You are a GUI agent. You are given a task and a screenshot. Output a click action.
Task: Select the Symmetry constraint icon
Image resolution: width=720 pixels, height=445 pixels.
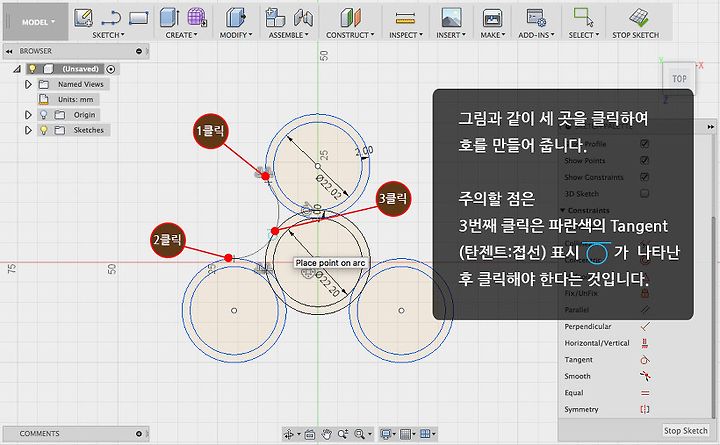pos(645,409)
